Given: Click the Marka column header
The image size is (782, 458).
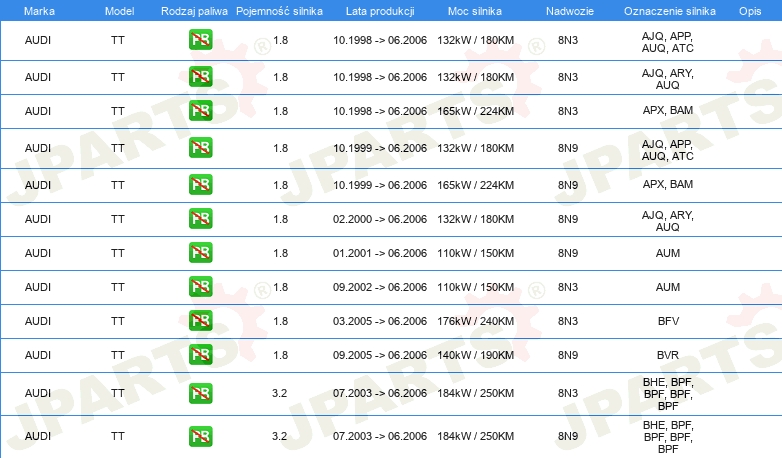Looking at the screenshot, I should pos(39,11).
